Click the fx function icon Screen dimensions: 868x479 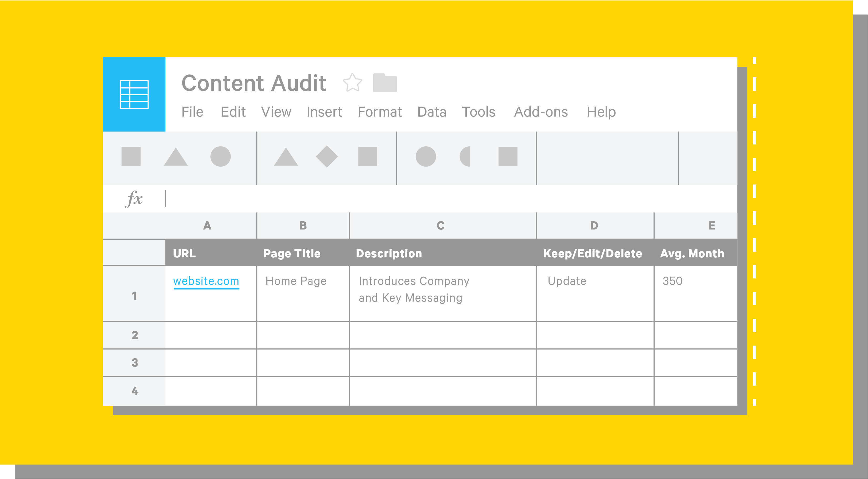(134, 199)
